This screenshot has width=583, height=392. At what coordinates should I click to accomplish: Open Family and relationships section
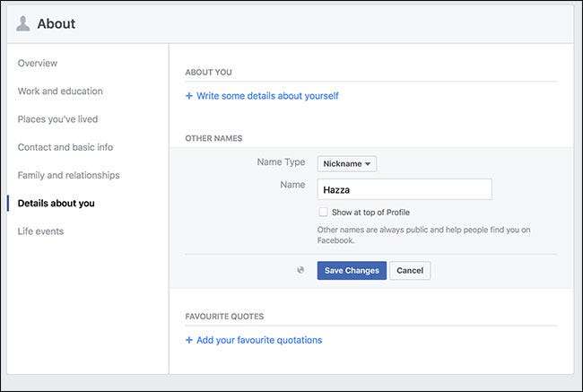[x=68, y=175]
